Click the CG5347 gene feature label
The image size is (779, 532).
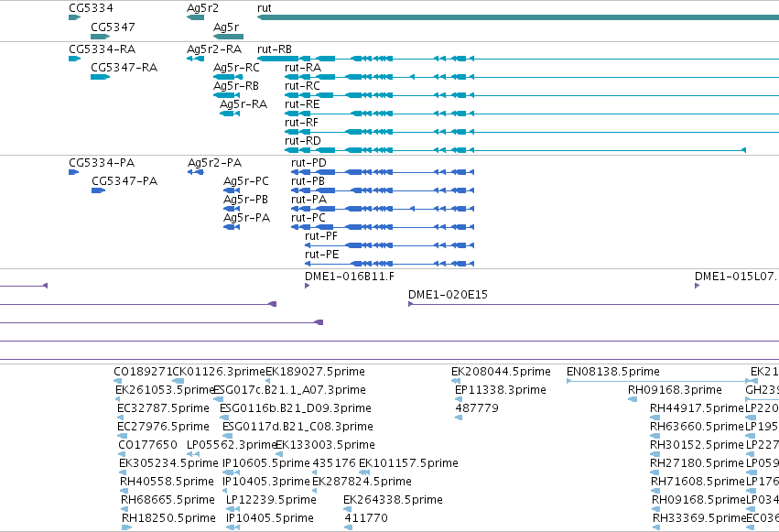tap(113, 27)
